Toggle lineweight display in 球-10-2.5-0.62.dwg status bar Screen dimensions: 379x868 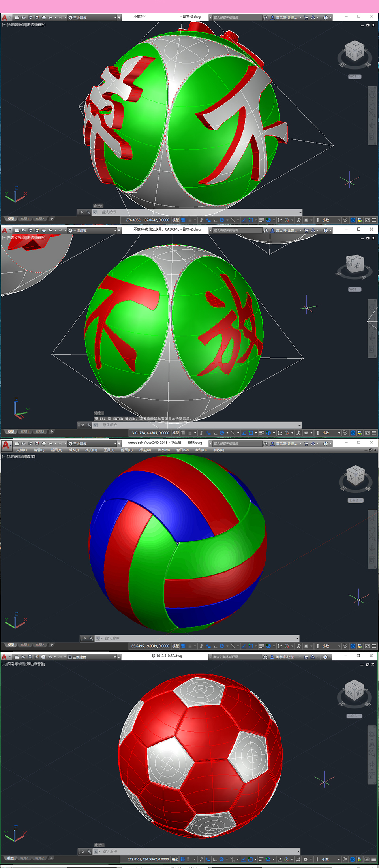coord(261,859)
